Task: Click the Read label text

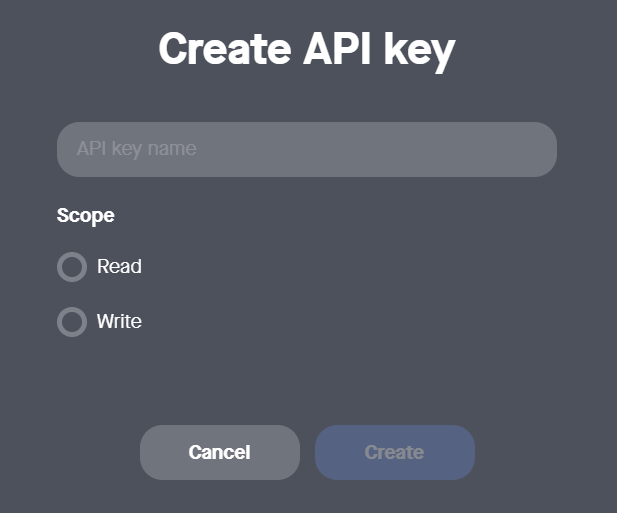Action: (119, 267)
